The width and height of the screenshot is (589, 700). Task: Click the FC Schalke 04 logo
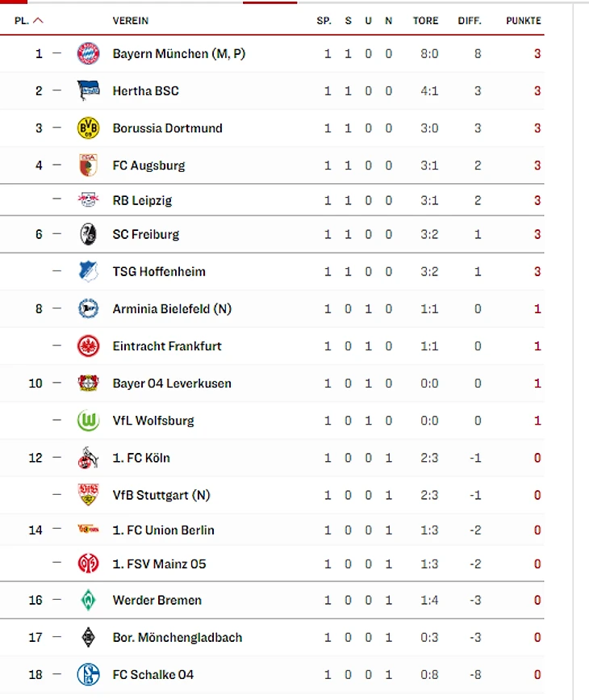87,674
